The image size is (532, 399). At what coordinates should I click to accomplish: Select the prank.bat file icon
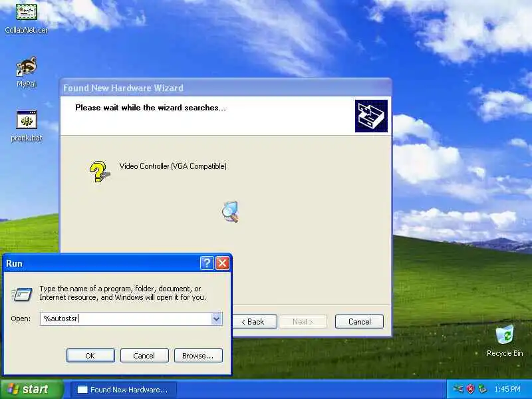tap(27, 120)
